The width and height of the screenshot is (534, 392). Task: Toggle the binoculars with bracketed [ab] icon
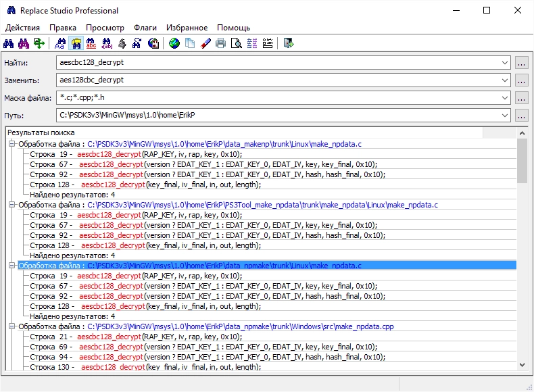pyautogui.click(x=107, y=43)
